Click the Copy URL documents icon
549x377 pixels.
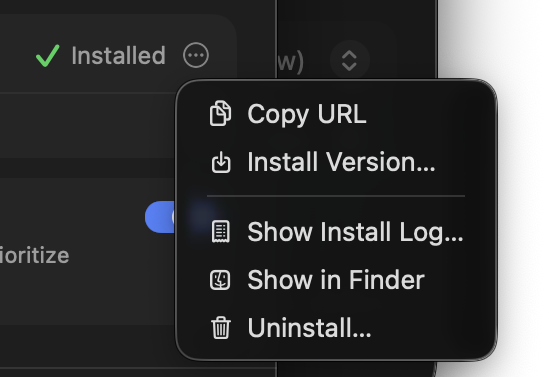click(220, 113)
